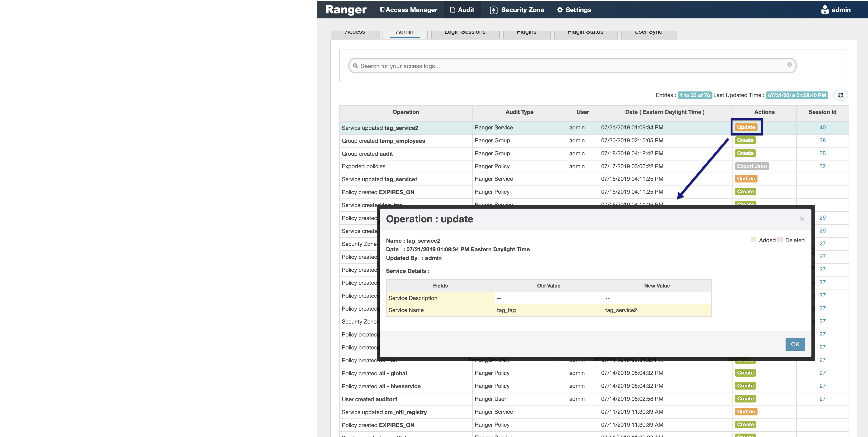This screenshot has width=868, height=437.
Task: Close the Operation update dialog
Action: click(x=802, y=219)
